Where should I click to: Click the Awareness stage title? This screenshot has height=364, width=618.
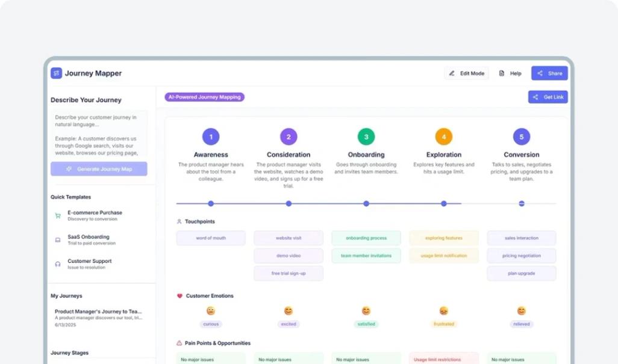pyautogui.click(x=211, y=155)
